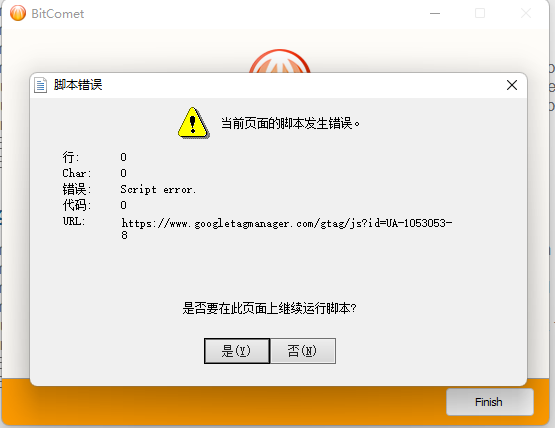Click the 是否要在此页面上继续运行脚本 question text
The height and width of the screenshot is (428, 555).
(x=269, y=308)
